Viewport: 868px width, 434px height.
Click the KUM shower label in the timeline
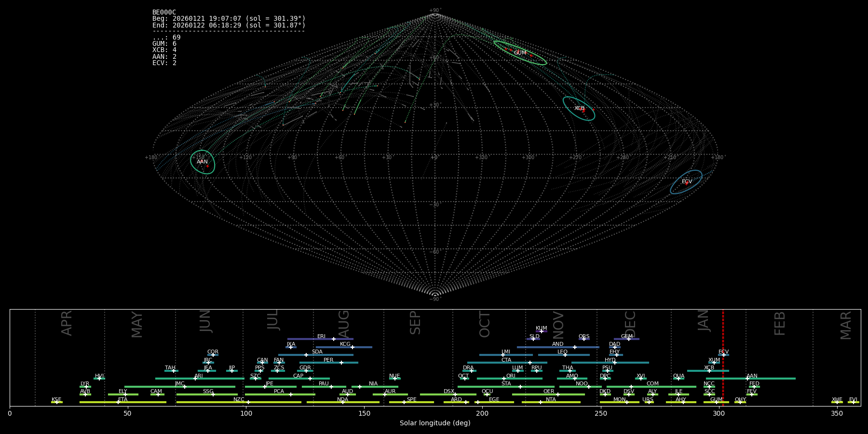pos(541,328)
